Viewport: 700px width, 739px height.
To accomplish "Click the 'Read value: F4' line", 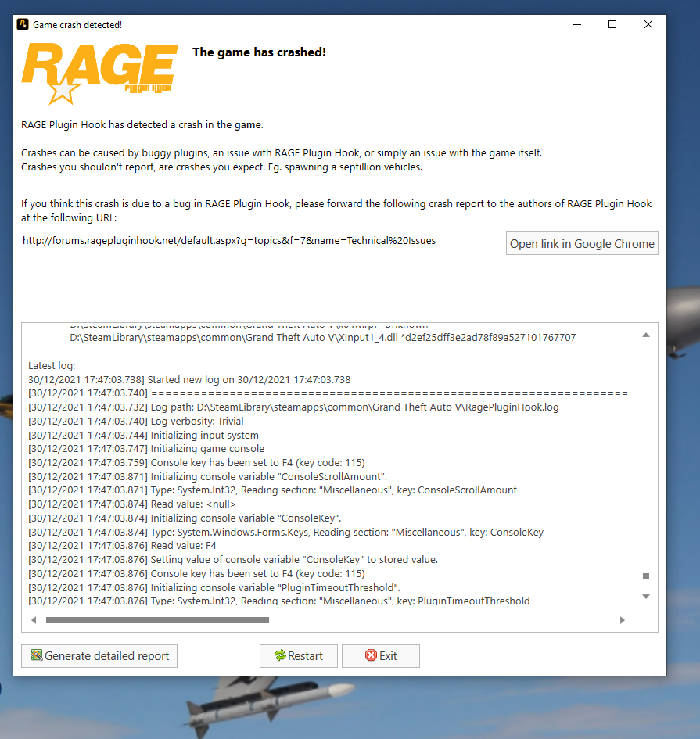I will coord(122,546).
